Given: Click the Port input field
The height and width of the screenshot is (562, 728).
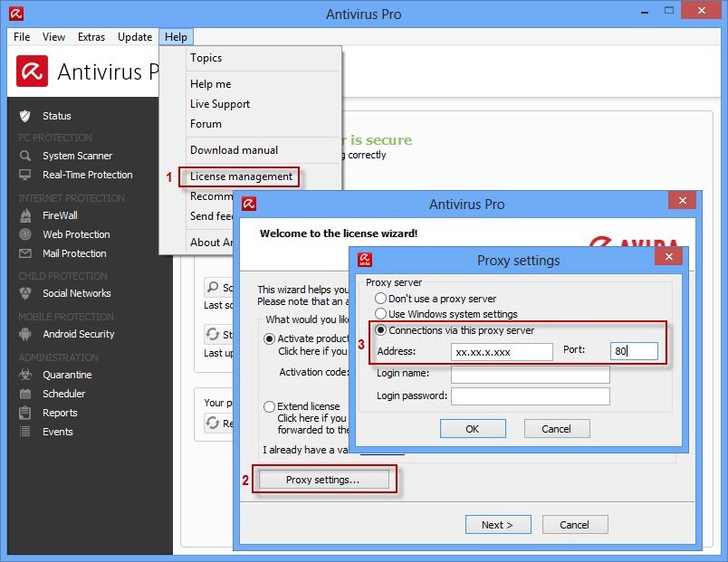Looking at the screenshot, I should coord(634,351).
